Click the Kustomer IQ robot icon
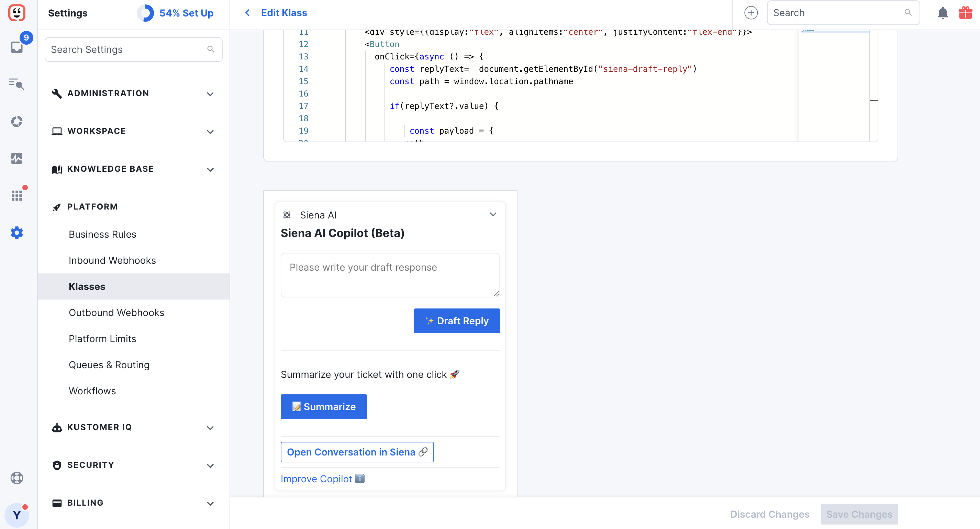 [x=57, y=427]
